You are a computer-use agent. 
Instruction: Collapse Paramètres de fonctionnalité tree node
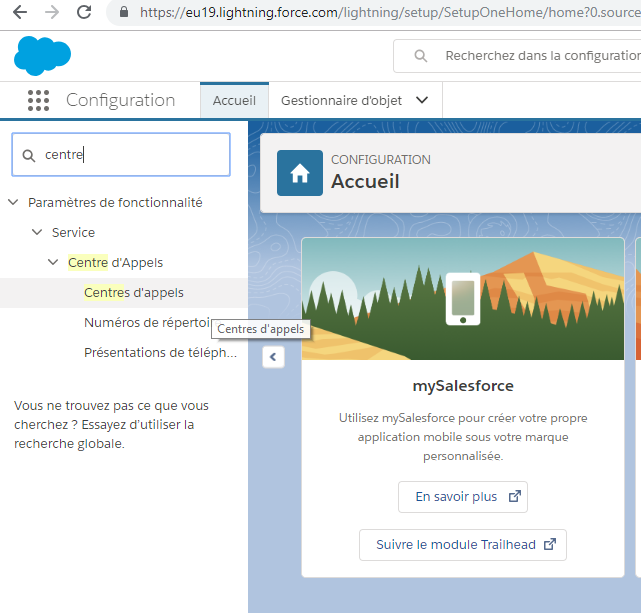pos(13,202)
